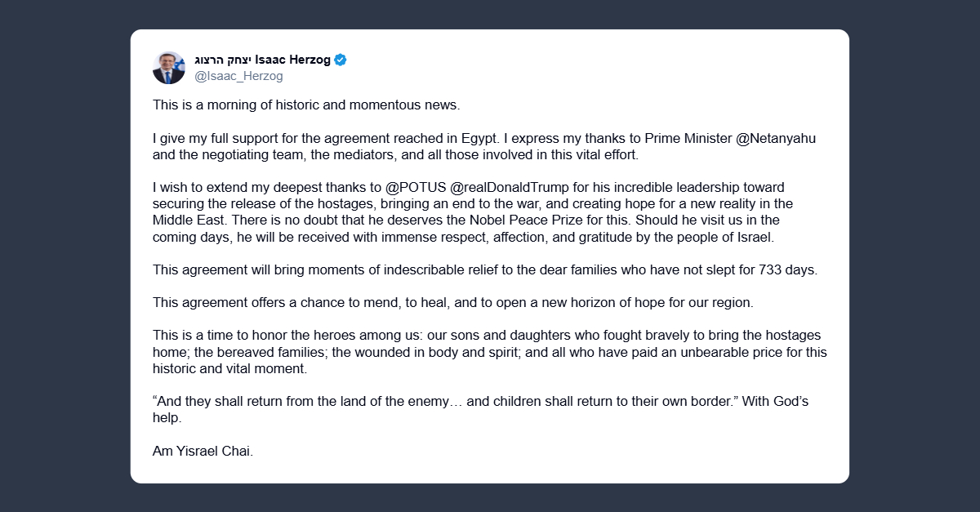Open the @Netanyahu mention
Viewport: 980px width, 512px height.
(x=776, y=138)
